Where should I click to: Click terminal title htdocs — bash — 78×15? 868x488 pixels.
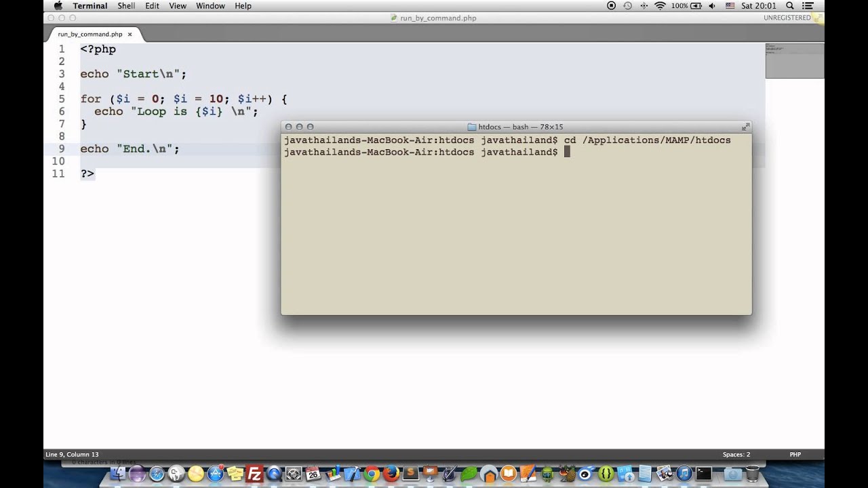(x=521, y=127)
